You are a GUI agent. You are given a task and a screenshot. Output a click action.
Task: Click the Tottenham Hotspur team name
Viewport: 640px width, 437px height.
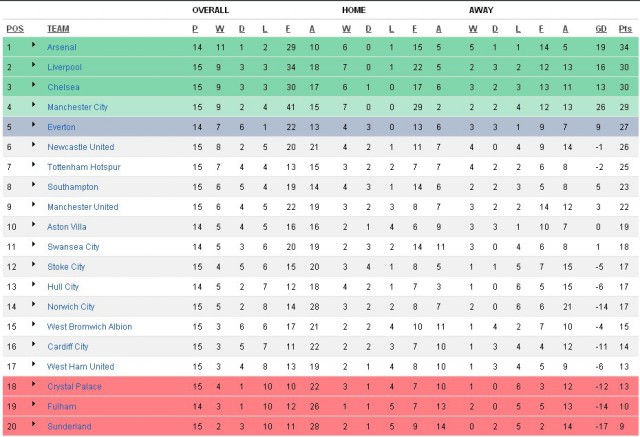pos(83,167)
